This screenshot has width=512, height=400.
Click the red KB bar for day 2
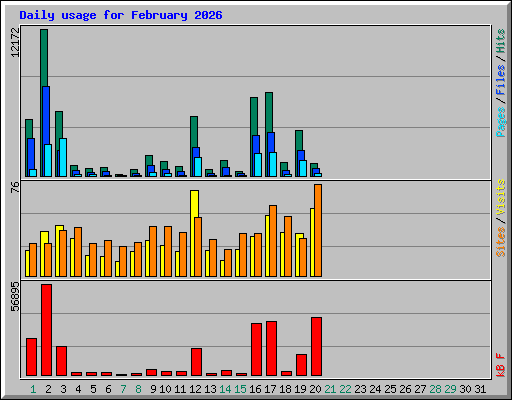[x=46, y=330]
